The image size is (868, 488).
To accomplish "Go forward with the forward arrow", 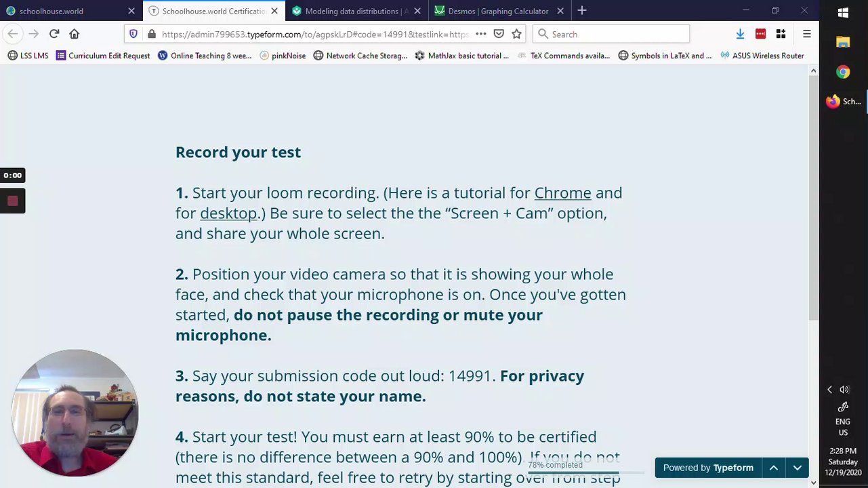I will pos(33,34).
